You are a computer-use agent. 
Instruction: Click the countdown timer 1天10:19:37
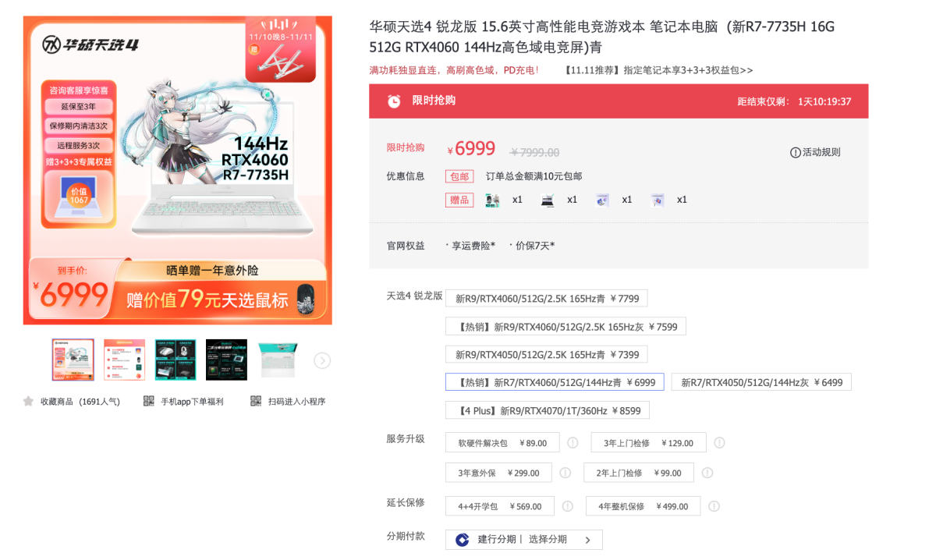824,101
